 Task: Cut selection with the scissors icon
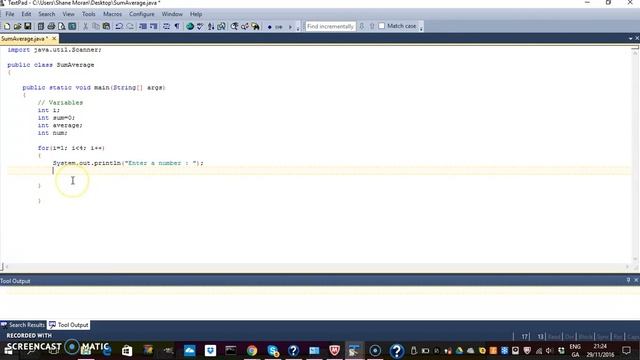(85, 26)
